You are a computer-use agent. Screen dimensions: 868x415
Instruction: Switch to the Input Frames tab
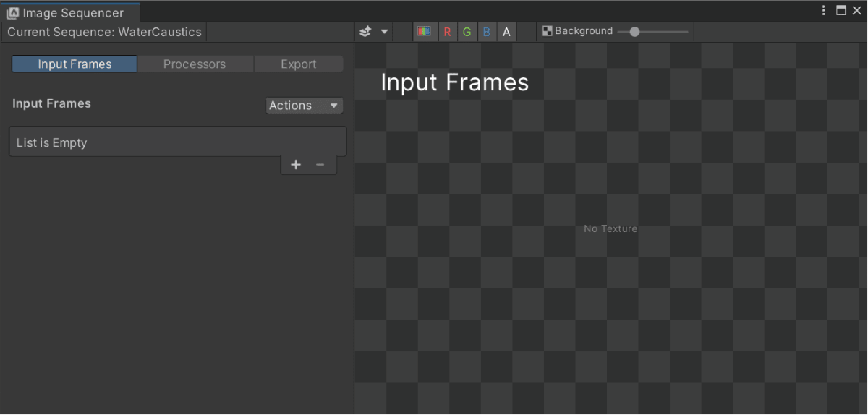75,64
